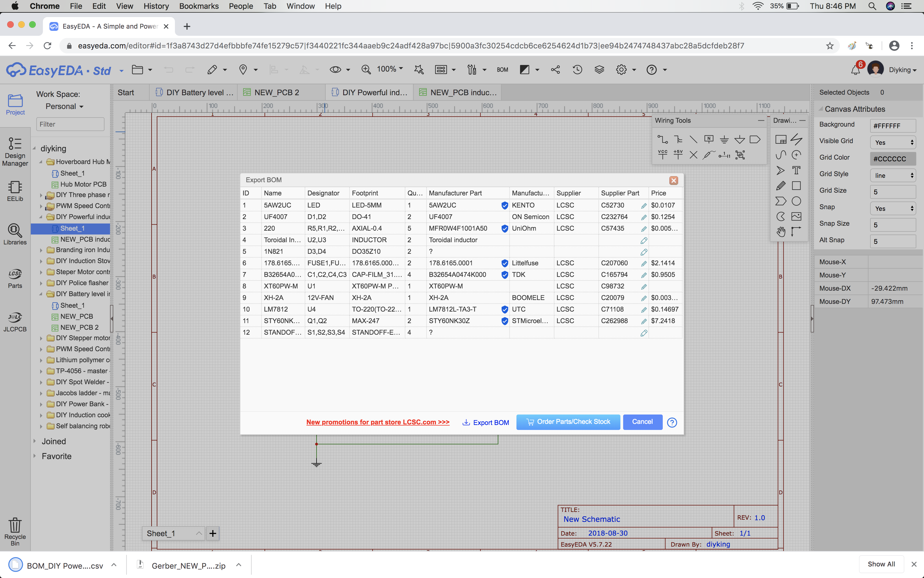Click the Background color #FFFFFF field
This screenshot has height=578, width=924.
[893, 126]
